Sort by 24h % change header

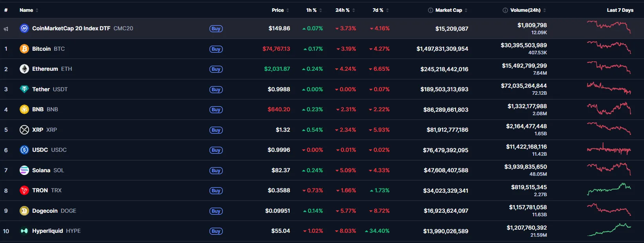coord(345,10)
